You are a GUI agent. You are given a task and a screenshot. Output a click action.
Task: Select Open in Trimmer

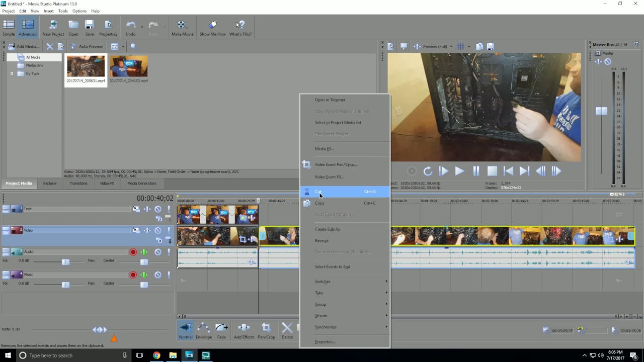tap(345, 100)
